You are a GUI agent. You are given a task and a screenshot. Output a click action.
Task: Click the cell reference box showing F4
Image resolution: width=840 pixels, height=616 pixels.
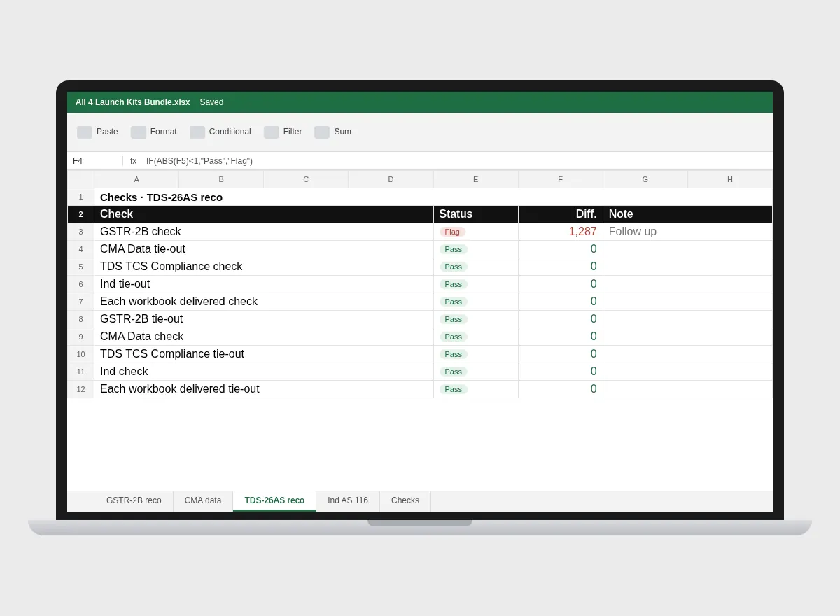coord(95,161)
